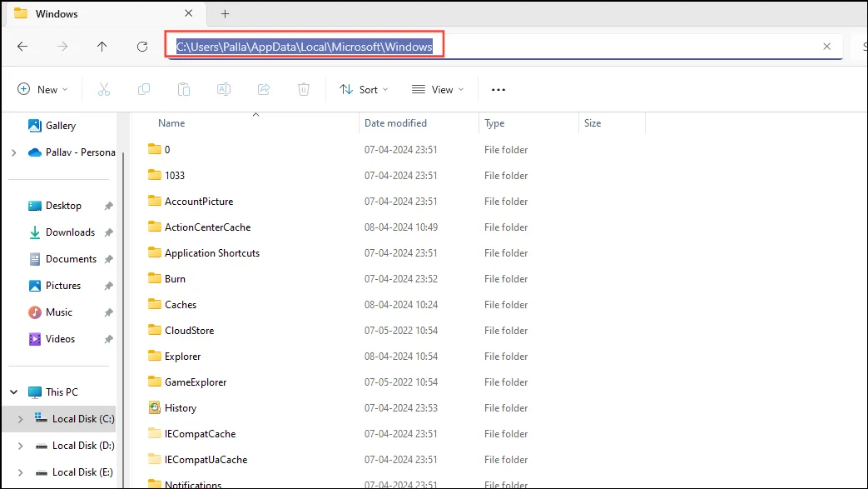Expand Local Disk (C:) node
The height and width of the screenshot is (489, 868).
(21, 419)
